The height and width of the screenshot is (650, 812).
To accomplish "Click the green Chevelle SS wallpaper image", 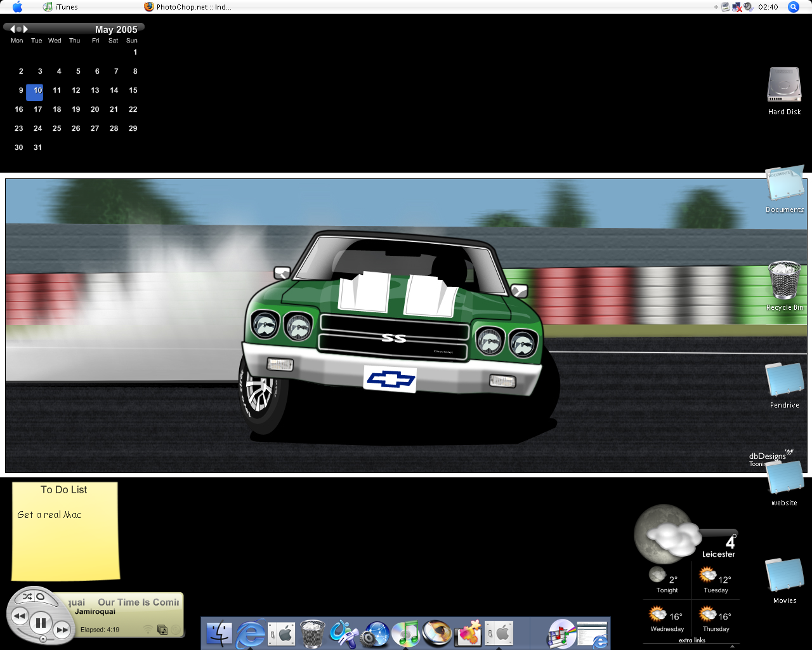I will point(406,326).
